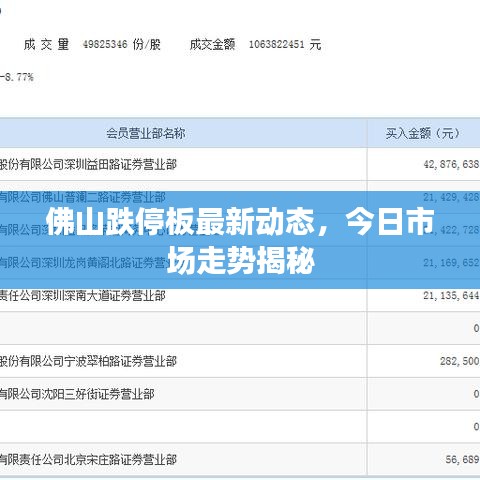This screenshot has height=480, width=480.
Task: Click the 成交金额 label
Action: (x=212, y=44)
